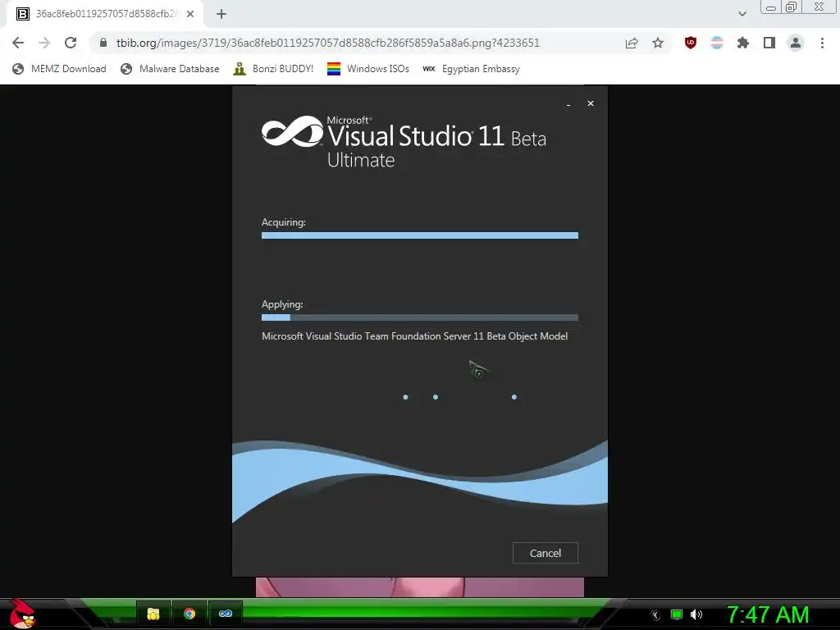Click the Team Foundation Server status text

pyautogui.click(x=414, y=336)
